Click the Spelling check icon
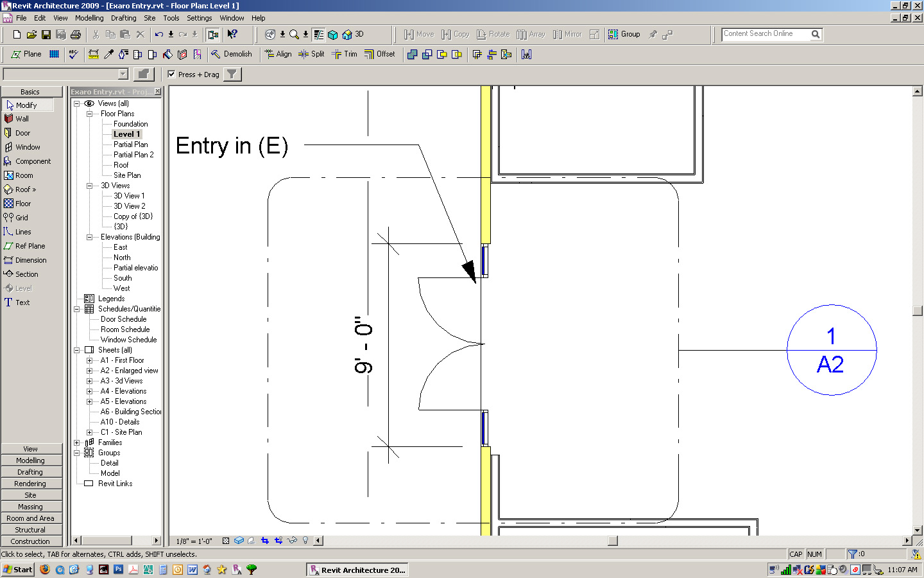This screenshot has width=924, height=578. tap(74, 55)
